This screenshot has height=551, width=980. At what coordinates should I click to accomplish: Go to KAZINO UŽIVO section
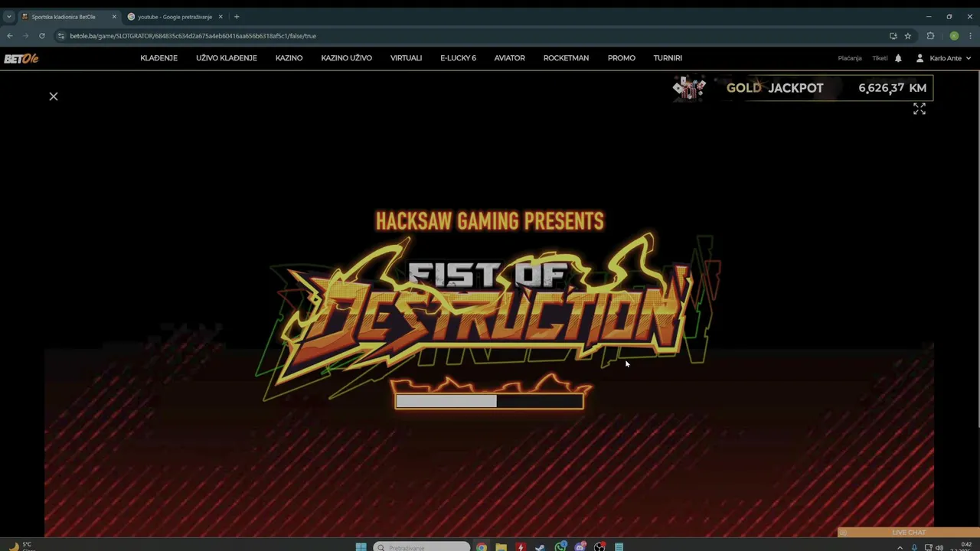[x=346, y=58]
